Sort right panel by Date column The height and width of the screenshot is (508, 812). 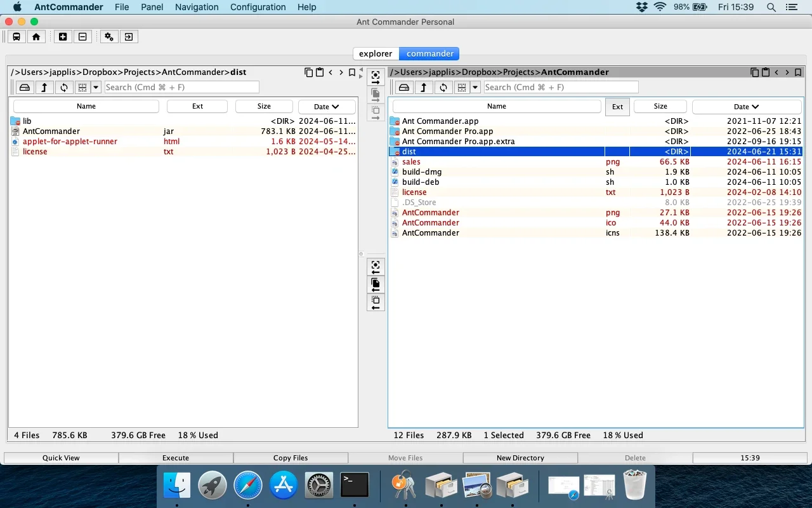[747, 107]
